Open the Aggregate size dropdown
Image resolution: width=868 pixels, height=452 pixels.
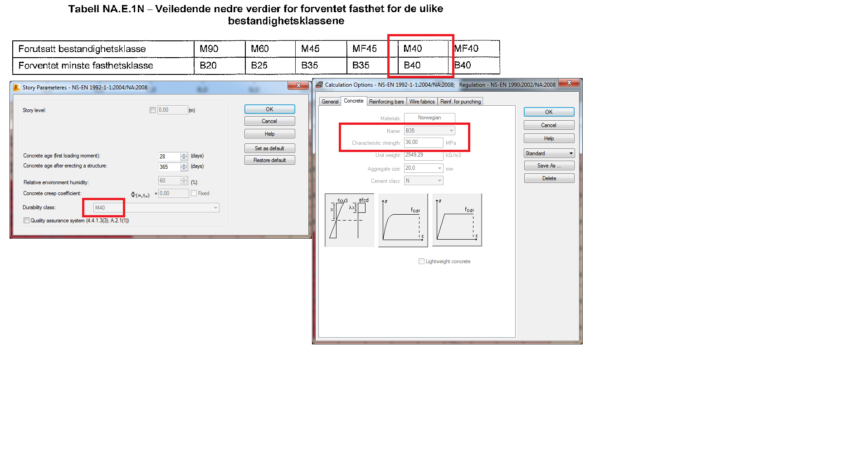pyautogui.click(x=438, y=168)
